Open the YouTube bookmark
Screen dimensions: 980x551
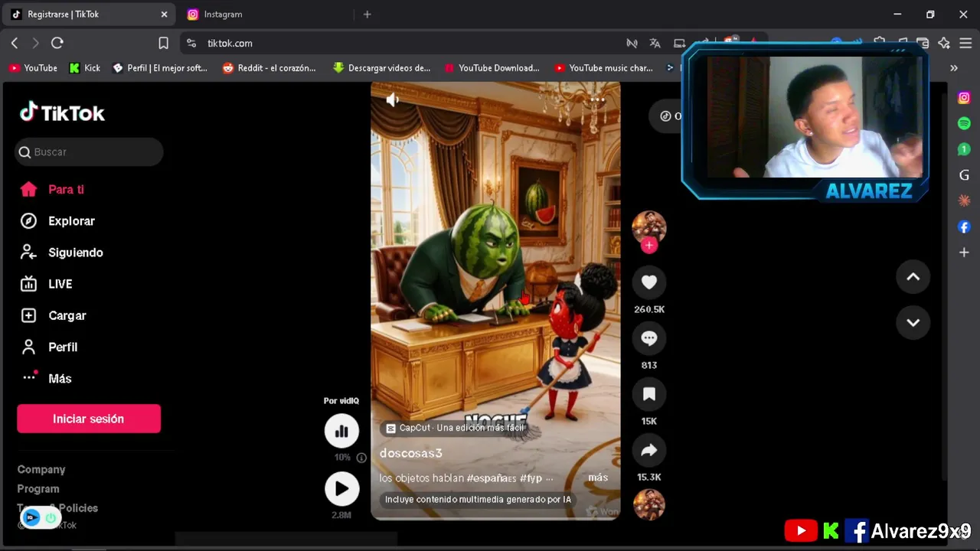[33, 68]
